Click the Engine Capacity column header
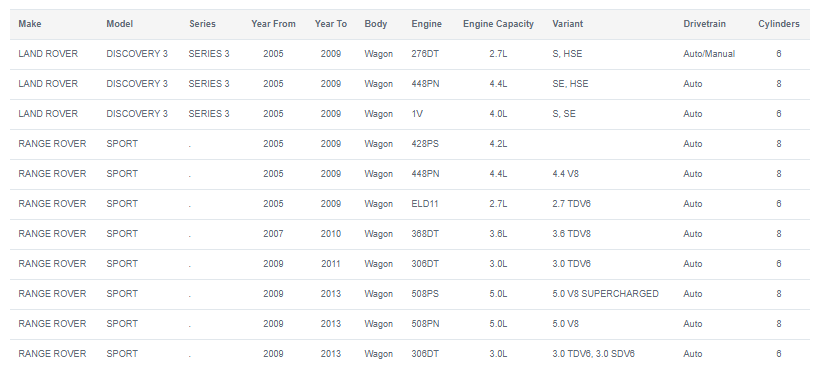Image resolution: width=821 pixels, height=381 pixels. 498,24
